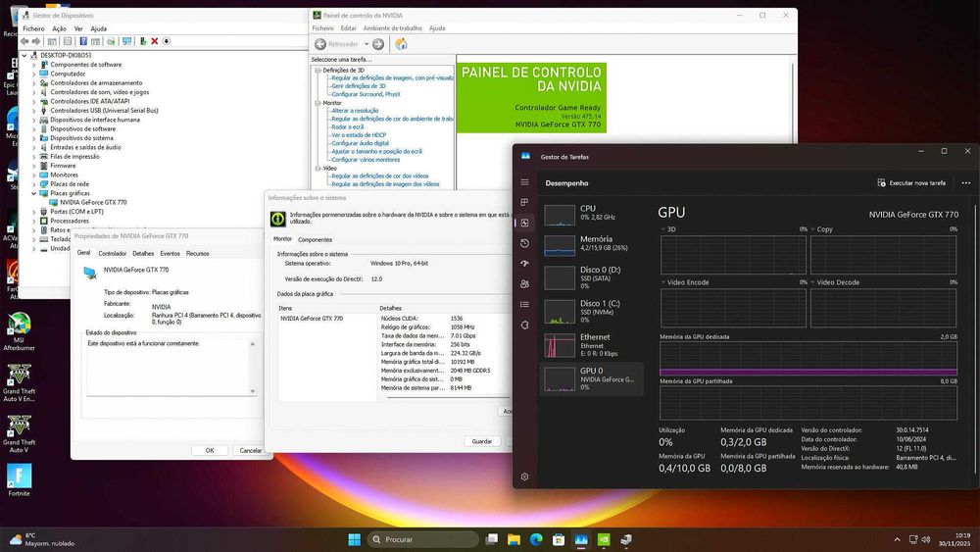This screenshot has width=980, height=552.
Task: Click scan for hardware changes monitor icon
Action: [x=126, y=41]
